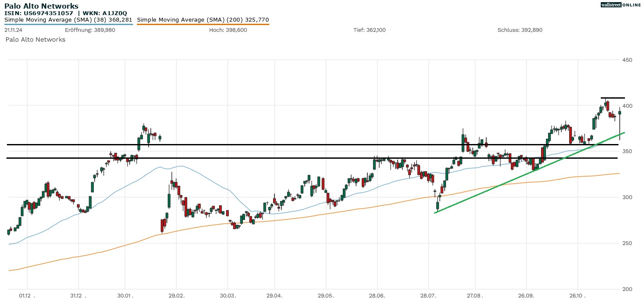Click the blue SMA 38 legend underline
Screen dimensions: 644x298
(x=68, y=24)
